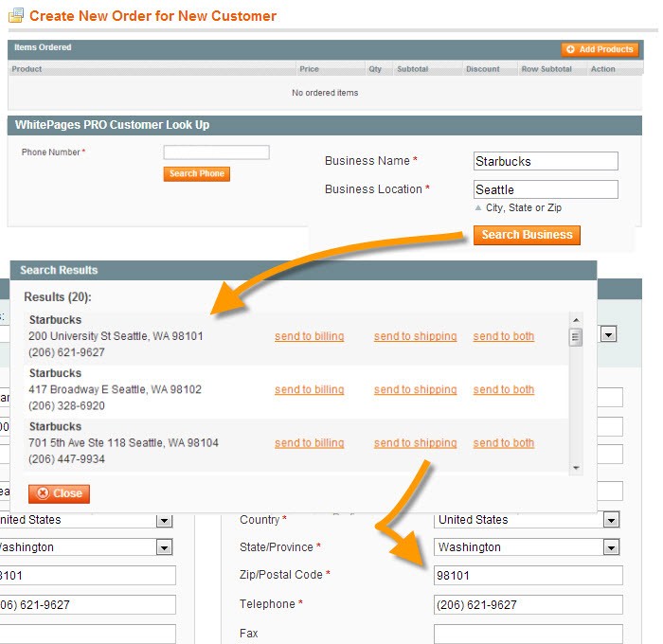Send 200 University St address to shipping
663x644 pixels.
415,336
